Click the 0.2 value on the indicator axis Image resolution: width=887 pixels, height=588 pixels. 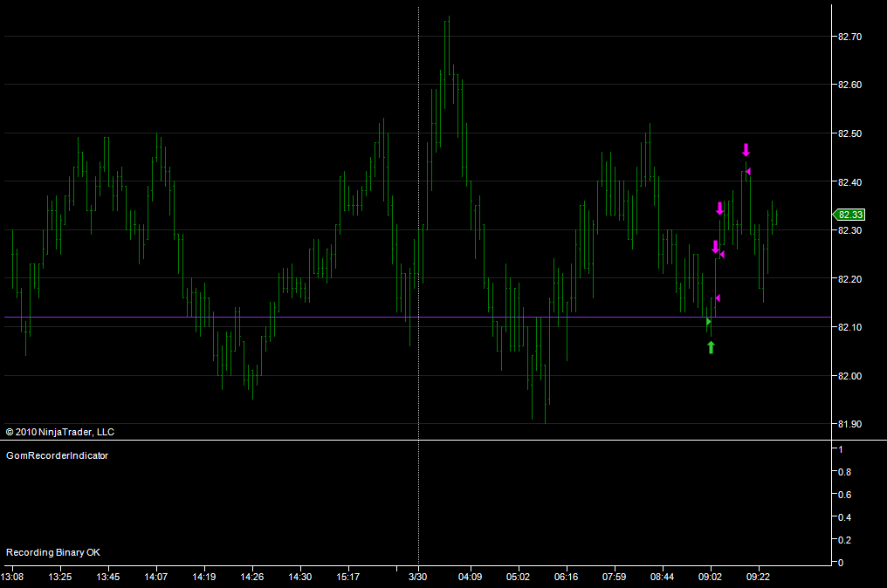844,540
